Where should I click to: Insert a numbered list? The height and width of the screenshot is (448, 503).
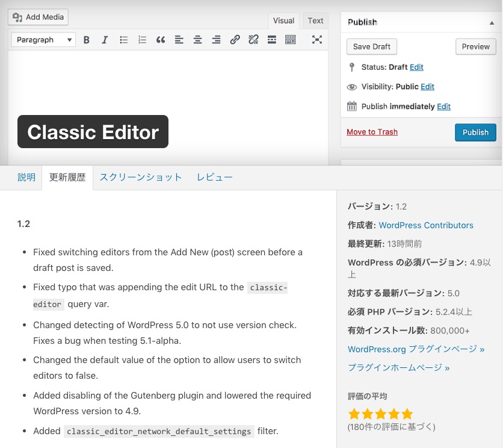(142, 40)
